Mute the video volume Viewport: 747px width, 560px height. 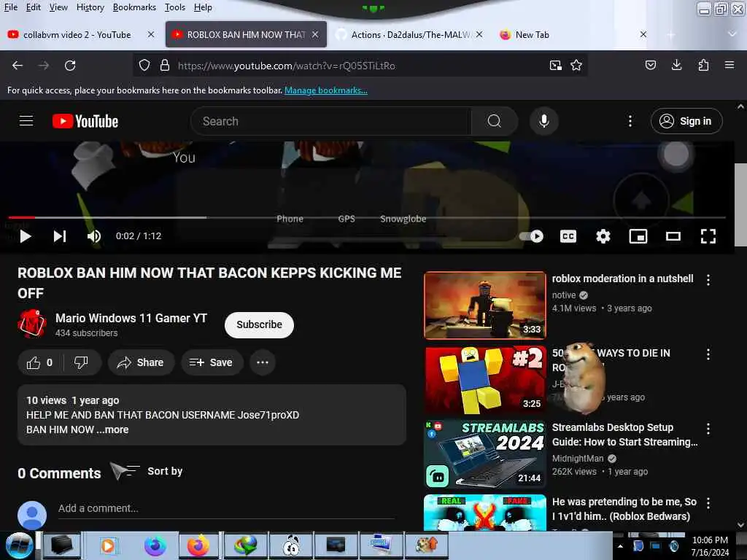tap(94, 236)
